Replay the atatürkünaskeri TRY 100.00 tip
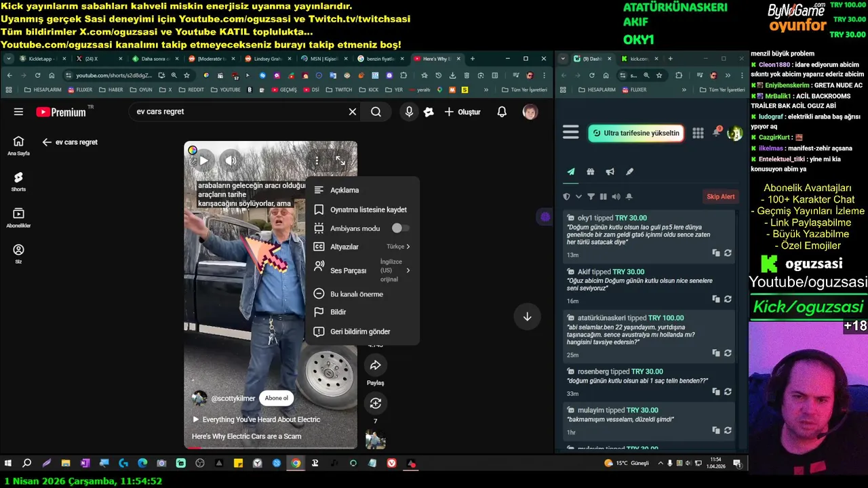 [x=728, y=353]
